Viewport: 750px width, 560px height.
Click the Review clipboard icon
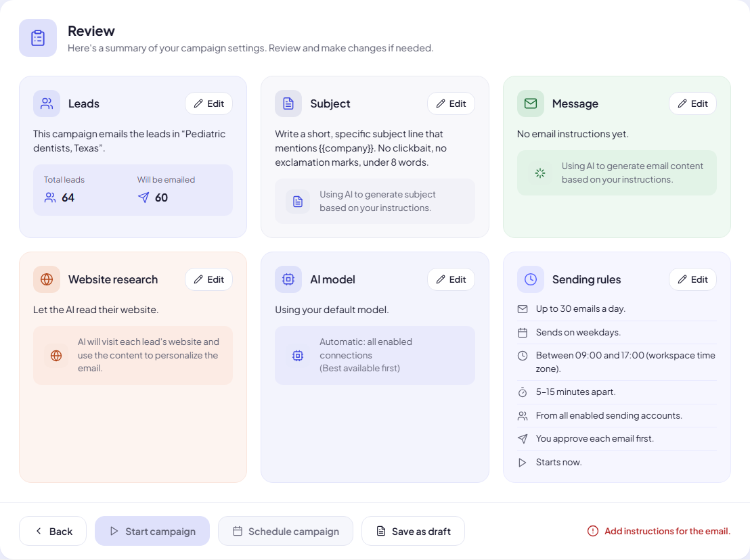click(38, 38)
